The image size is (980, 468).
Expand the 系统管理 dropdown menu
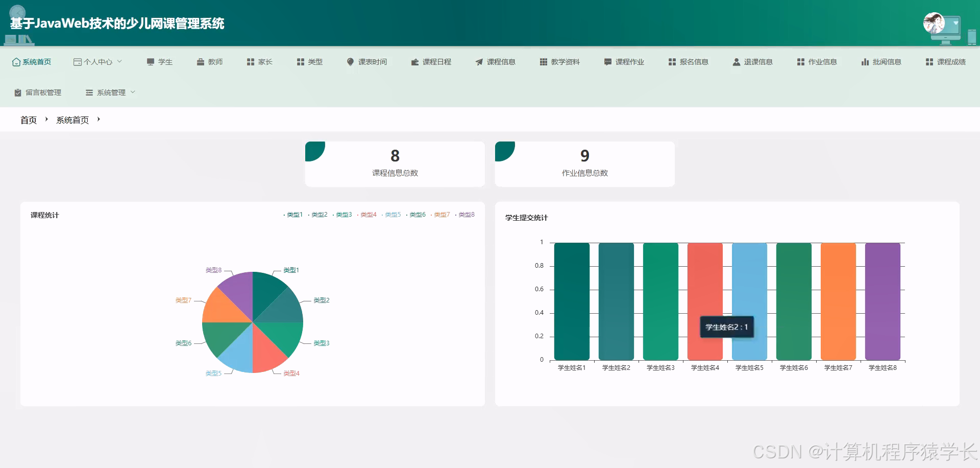click(110, 92)
